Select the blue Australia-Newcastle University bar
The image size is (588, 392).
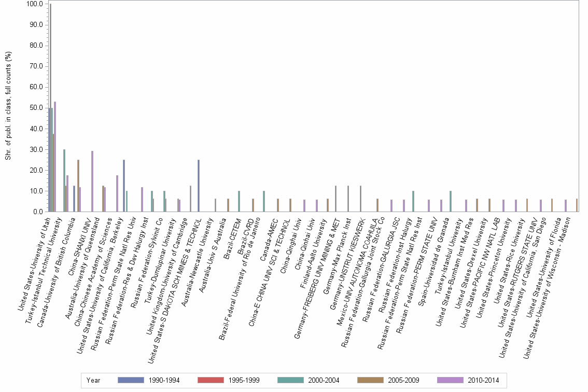click(198, 187)
